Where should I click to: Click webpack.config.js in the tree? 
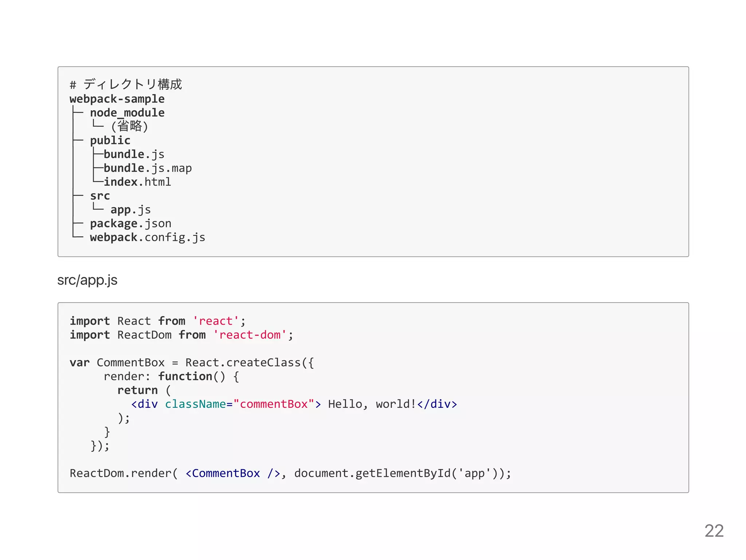click(x=148, y=237)
